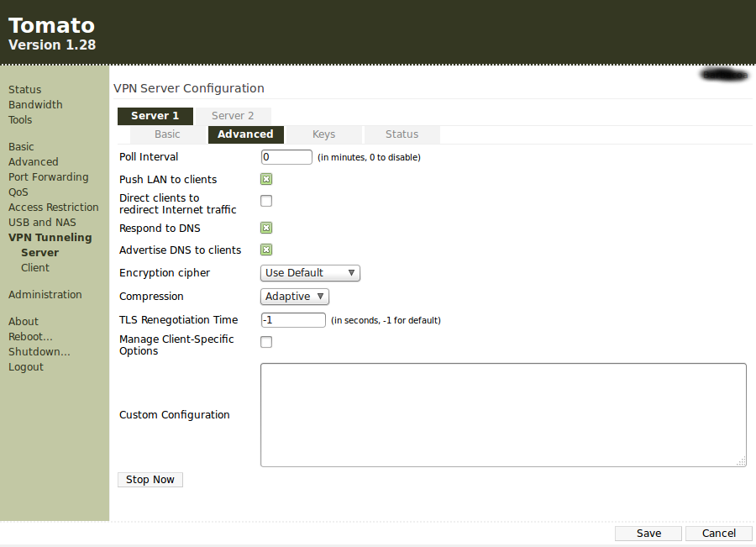The width and height of the screenshot is (756, 547).
Task: Switch to the Server 2 tab
Action: point(233,116)
